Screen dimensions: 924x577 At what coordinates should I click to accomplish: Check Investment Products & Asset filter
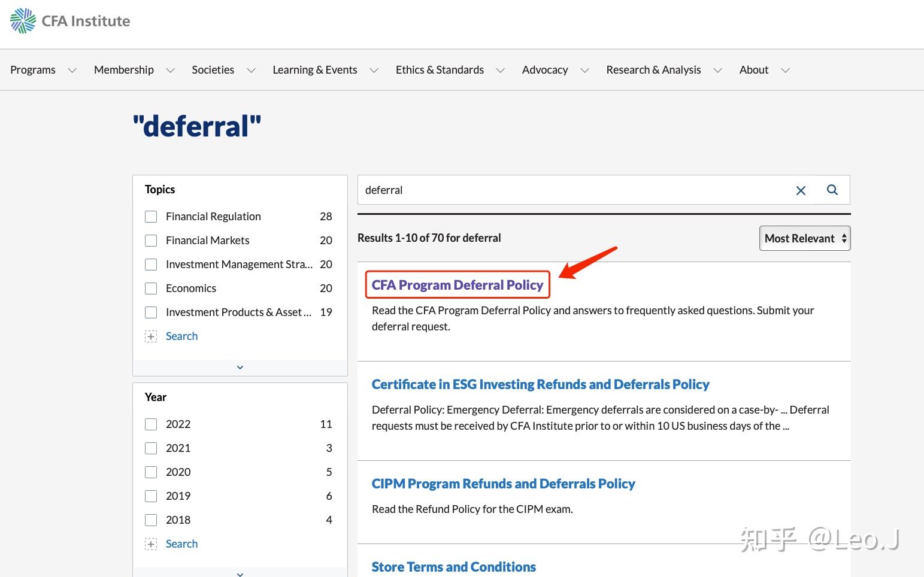point(151,312)
